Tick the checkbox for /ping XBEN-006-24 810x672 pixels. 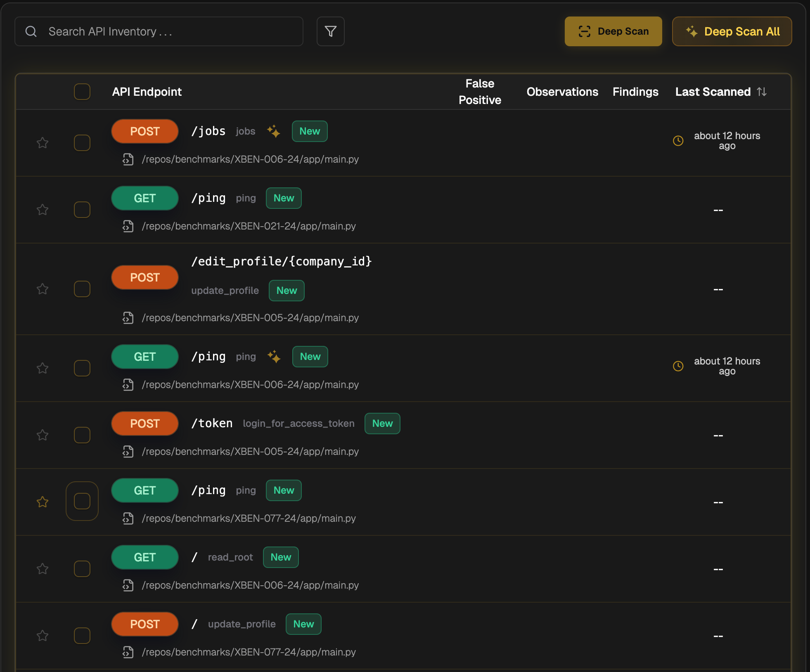(82, 368)
